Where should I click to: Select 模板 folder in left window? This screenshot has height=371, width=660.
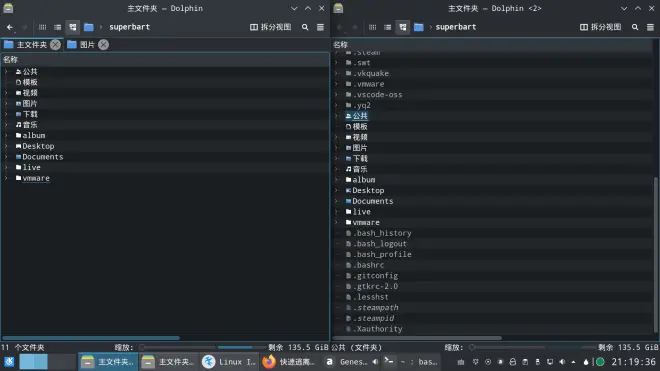[x=27, y=82]
